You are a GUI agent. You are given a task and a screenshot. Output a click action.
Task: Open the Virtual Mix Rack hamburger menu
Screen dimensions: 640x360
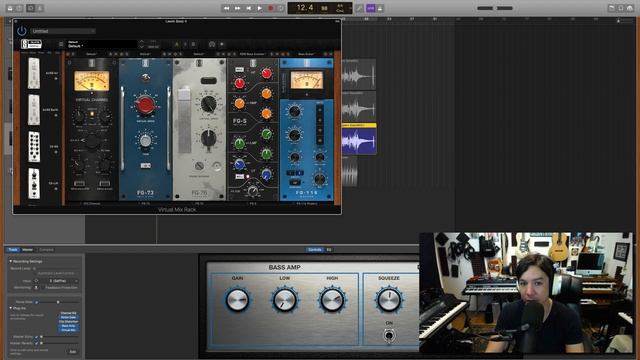(x=61, y=44)
